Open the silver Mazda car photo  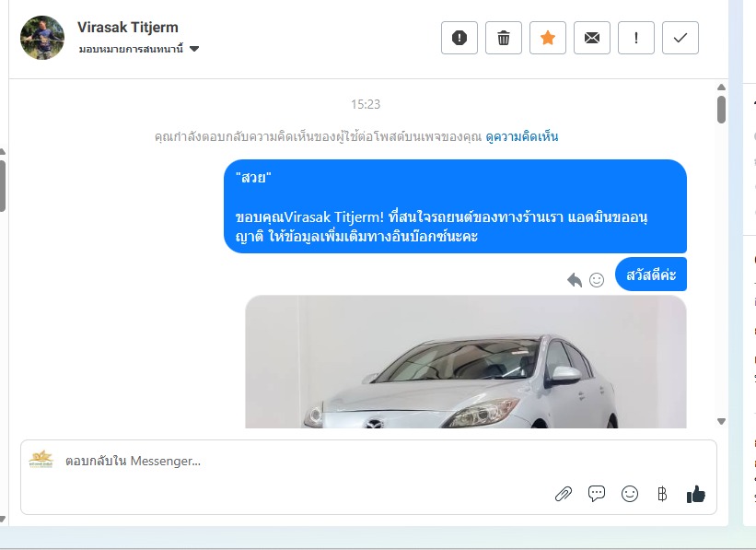point(466,362)
